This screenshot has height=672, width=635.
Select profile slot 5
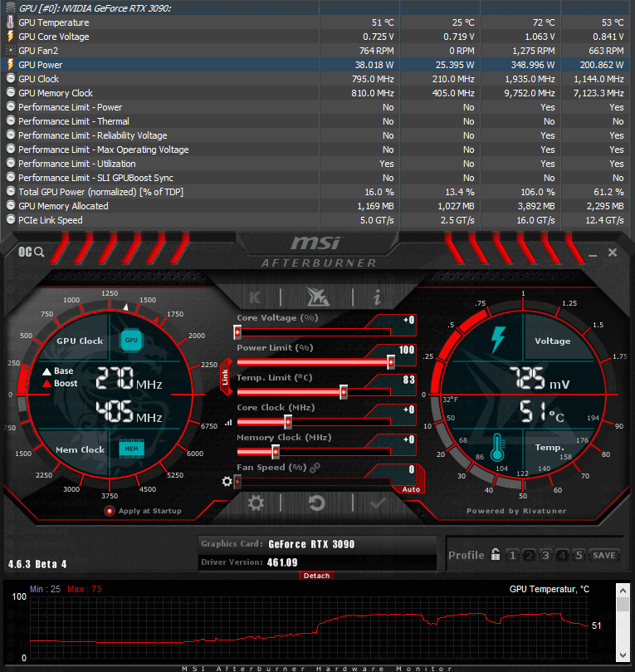579,555
